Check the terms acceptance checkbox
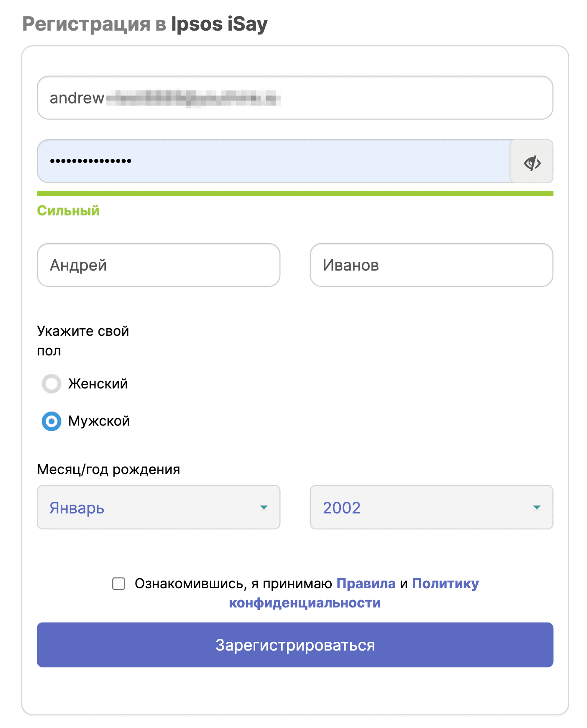587x728 pixels. pyautogui.click(x=118, y=584)
